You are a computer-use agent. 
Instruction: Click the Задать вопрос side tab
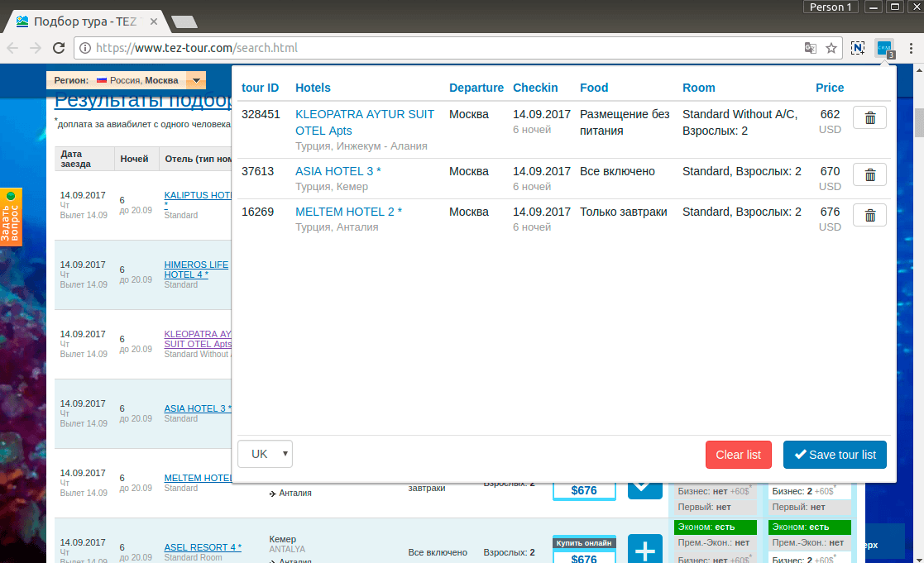pos(11,217)
